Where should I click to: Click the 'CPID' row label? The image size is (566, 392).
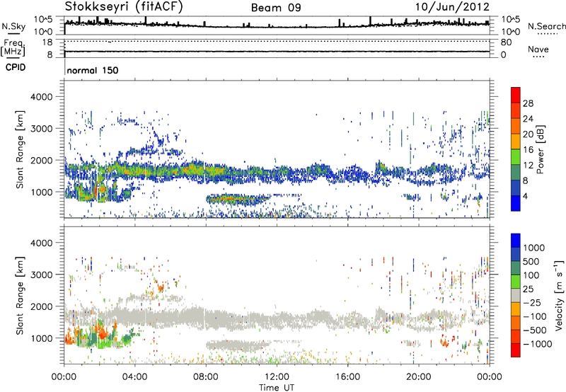[x=16, y=67]
